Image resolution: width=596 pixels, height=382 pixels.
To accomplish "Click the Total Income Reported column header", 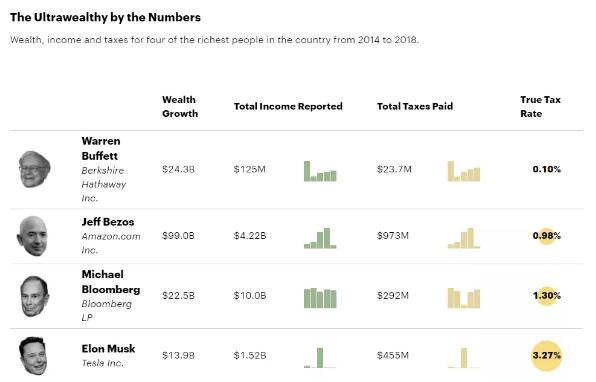I will [288, 106].
